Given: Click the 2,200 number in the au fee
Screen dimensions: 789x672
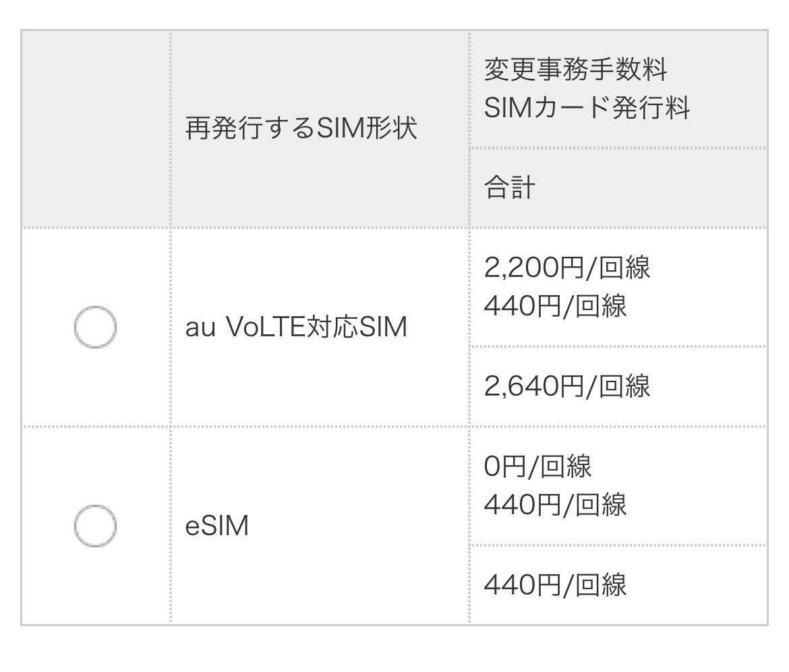Looking at the screenshot, I should click(x=521, y=268).
